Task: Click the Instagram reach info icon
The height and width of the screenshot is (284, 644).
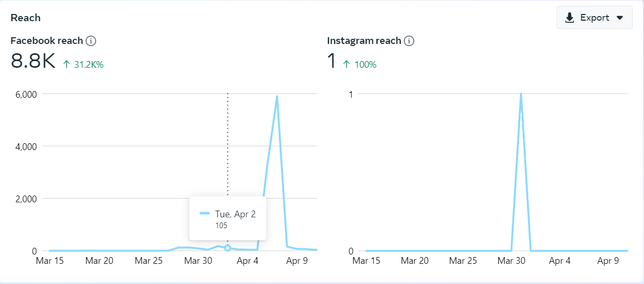Action: coord(409,41)
